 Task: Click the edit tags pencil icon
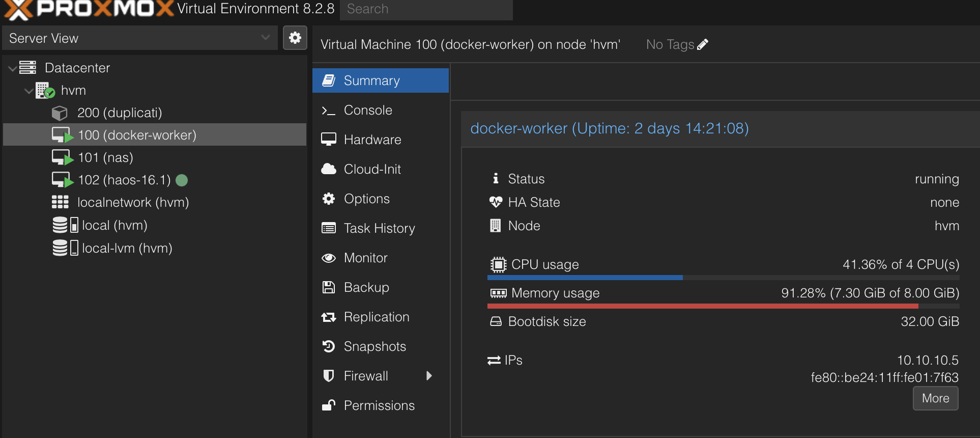[x=703, y=45]
